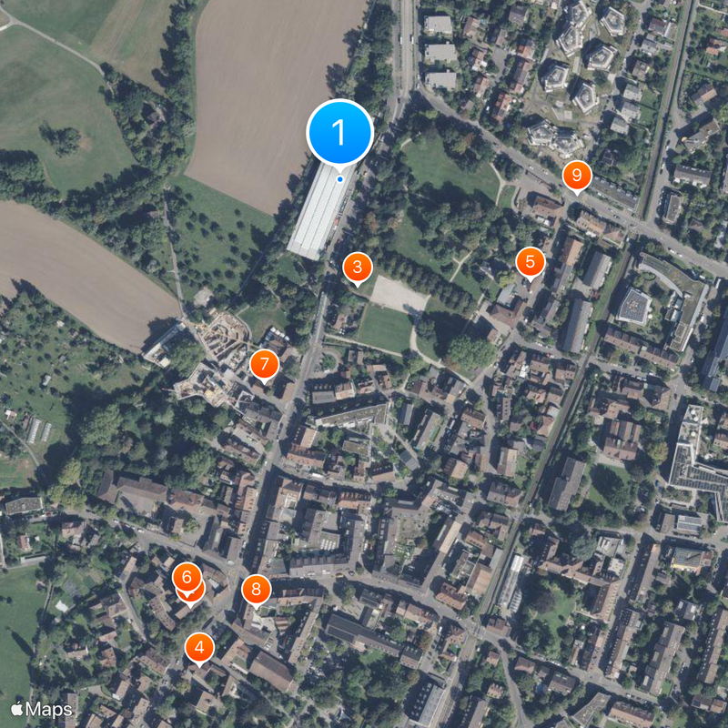
Task: Click the square solar-panel roof east of pin 5
Action: tap(634, 307)
